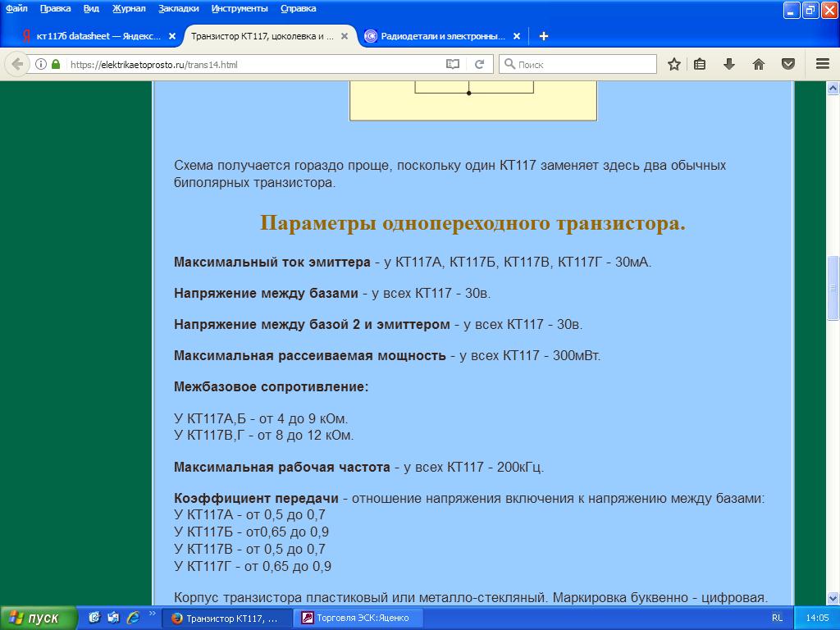
Task: Show site information icon
Action: [41, 64]
